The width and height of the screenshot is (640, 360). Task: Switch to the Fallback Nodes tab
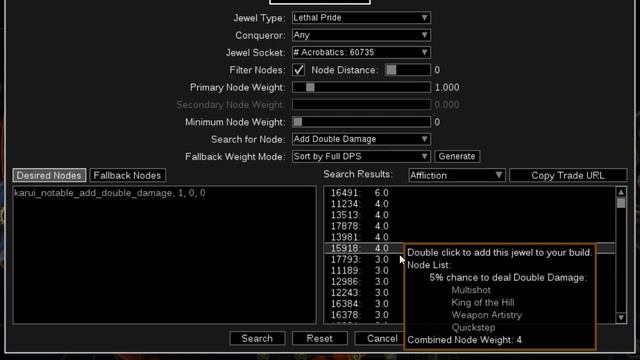click(127, 175)
